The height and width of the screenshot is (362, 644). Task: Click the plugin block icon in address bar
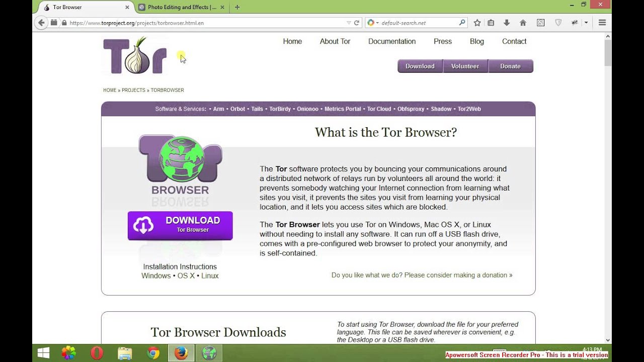[x=54, y=23]
